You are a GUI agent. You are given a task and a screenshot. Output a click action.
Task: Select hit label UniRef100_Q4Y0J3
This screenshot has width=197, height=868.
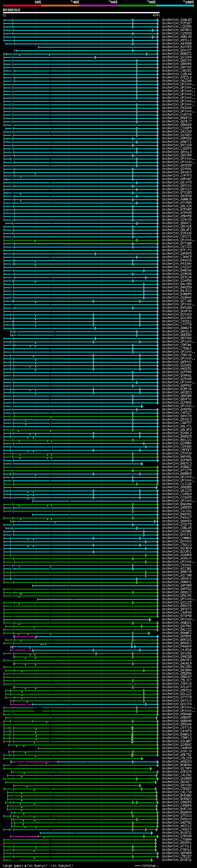177,700
